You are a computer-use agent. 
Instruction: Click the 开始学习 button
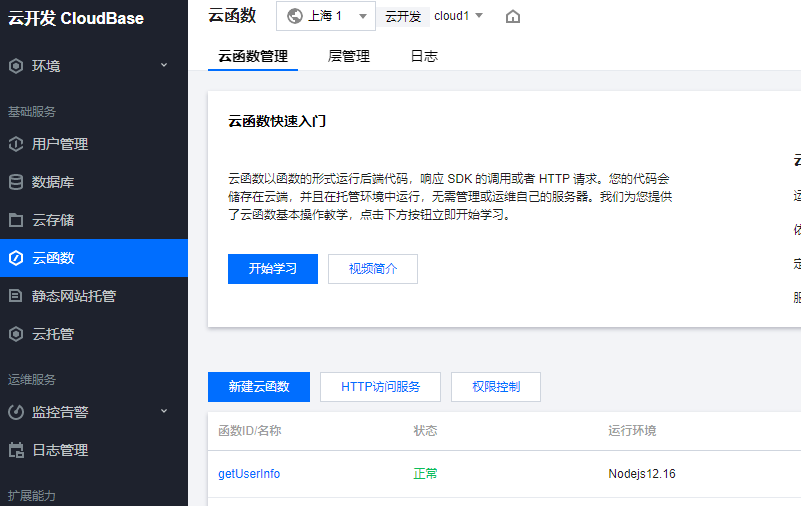point(273,269)
